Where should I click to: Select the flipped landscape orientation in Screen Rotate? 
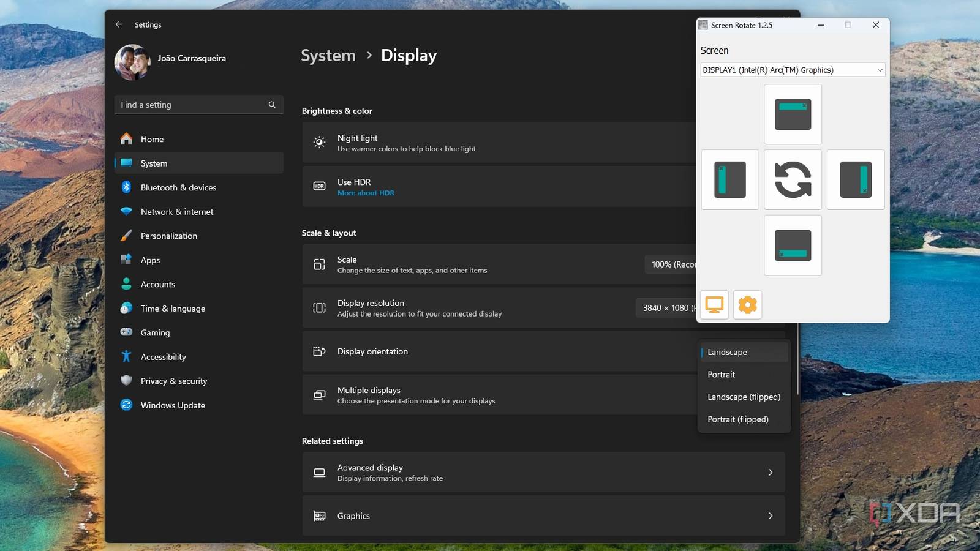coord(793,245)
